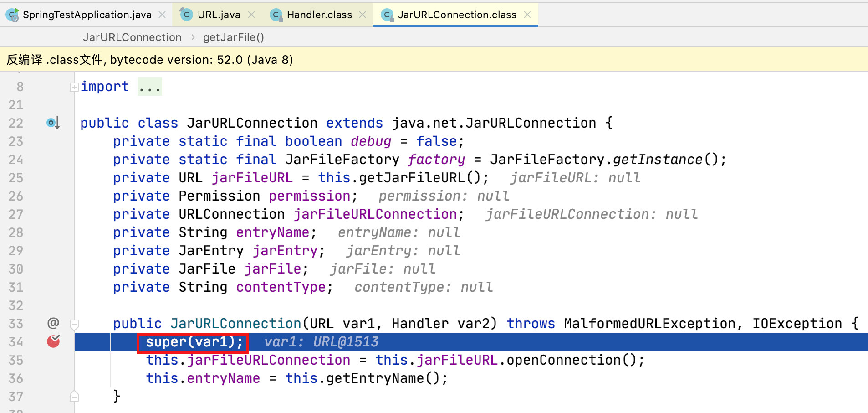
Task: Click the folded import ellipsis placeholder
Action: 150,87
